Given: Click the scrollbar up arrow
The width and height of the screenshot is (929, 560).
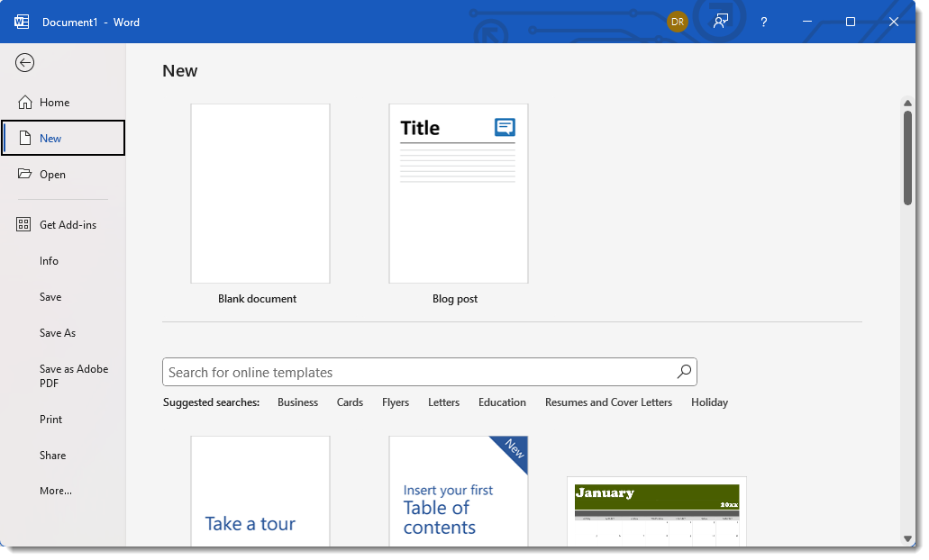Looking at the screenshot, I should [907, 103].
